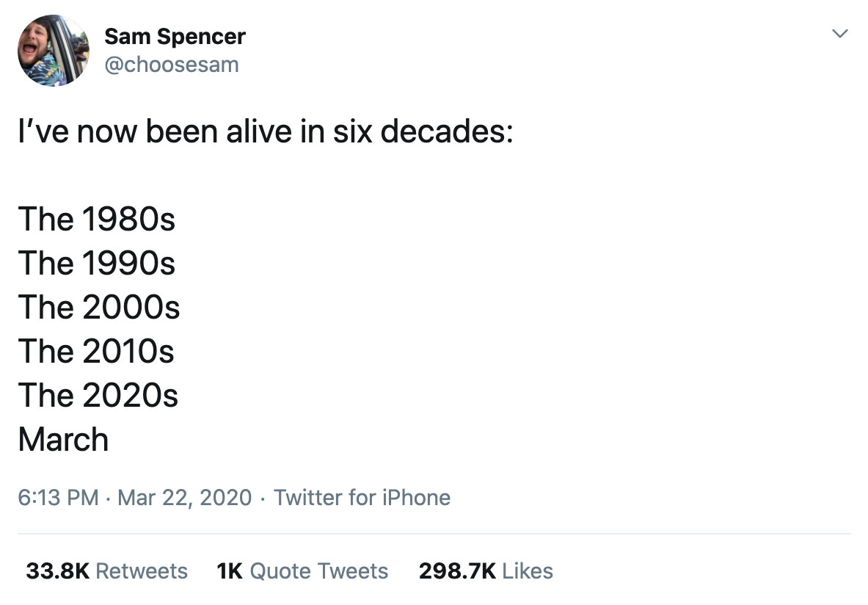Click the line reading 'The 2020s'
This screenshot has width=868, height=605.
pyautogui.click(x=98, y=395)
